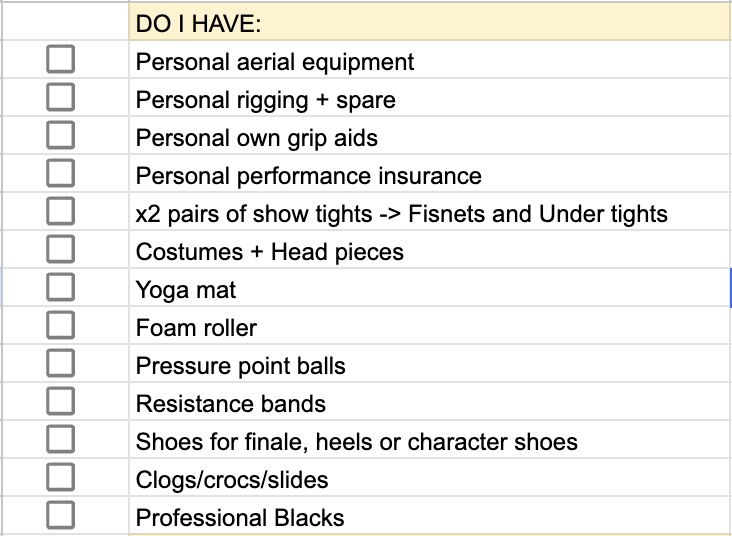
Task: Toggle the Personal own grip aids checkbox
Action: pyautogui.click(x=61, y=135)
